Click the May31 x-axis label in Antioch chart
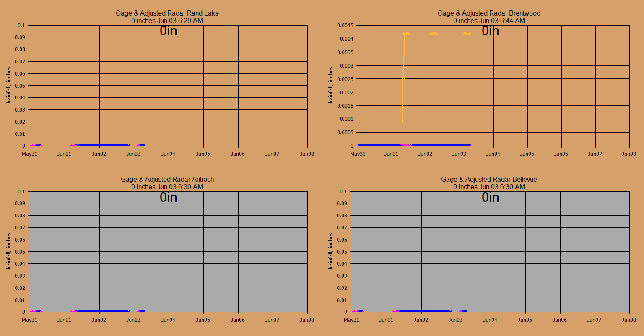 tap(29, 320)
